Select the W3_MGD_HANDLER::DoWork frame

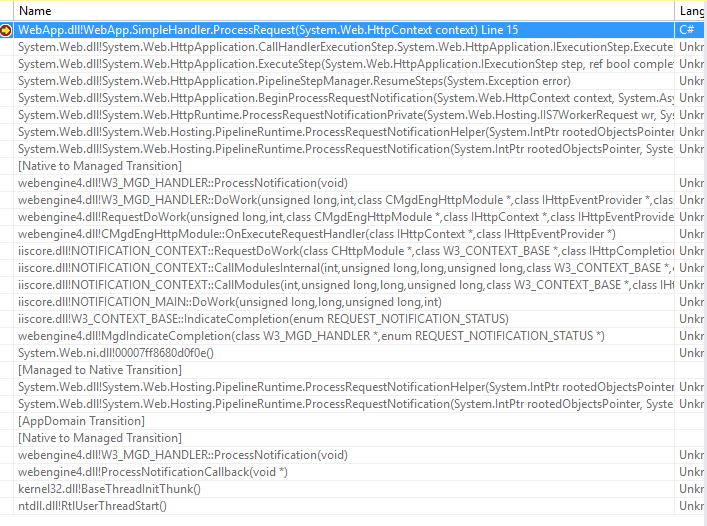(300, 200)
